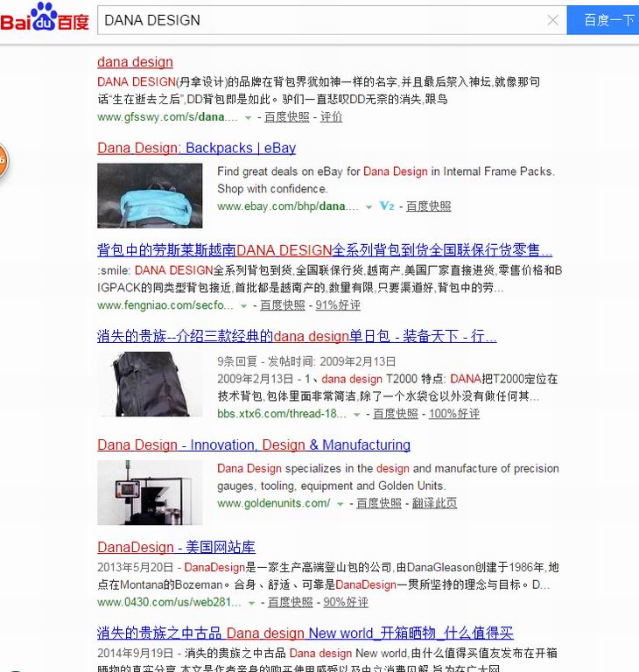Open 百度快照 for goldenunits.com result
This screenshot has height=672, width=639.
tap(379, 503)
